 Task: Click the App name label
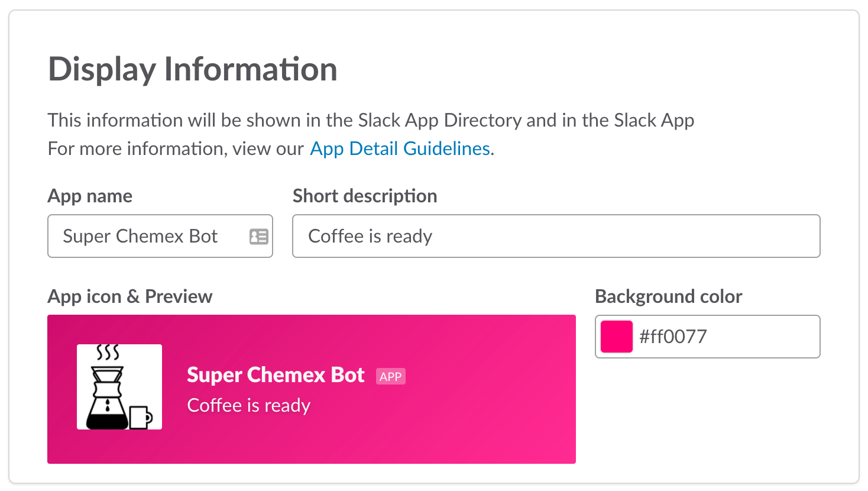click(90, 196)
